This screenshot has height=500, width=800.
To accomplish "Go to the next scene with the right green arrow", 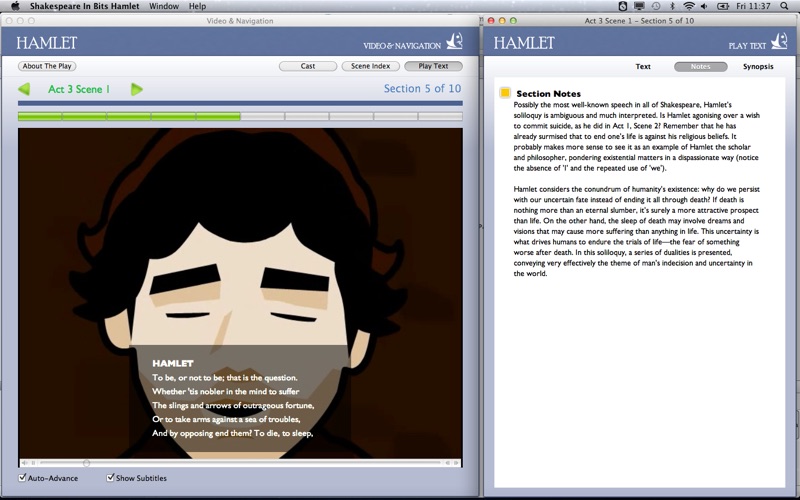I will [136, 89].
